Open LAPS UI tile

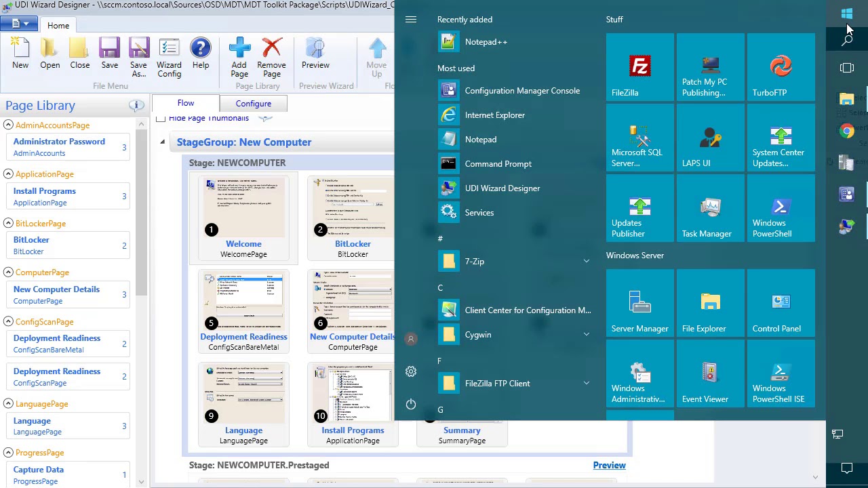tap(711, 138)
